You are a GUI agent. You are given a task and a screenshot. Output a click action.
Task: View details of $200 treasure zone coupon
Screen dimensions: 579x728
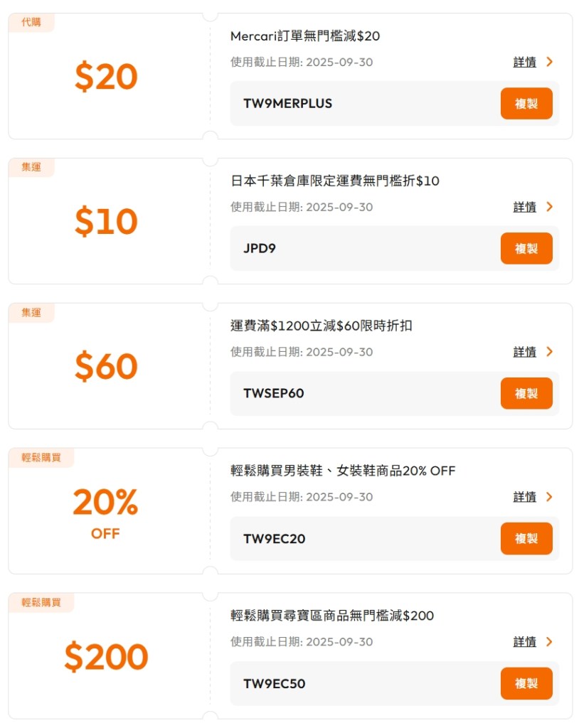pos(525,642)
